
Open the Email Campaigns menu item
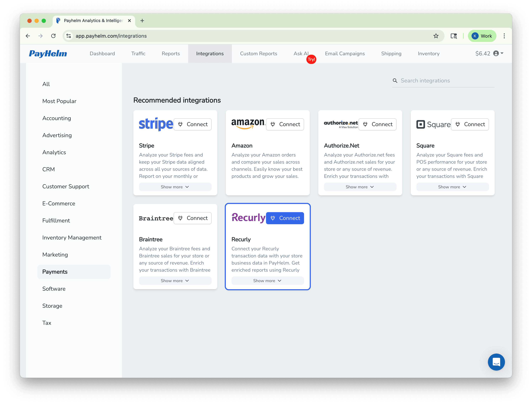coord(345,53)
